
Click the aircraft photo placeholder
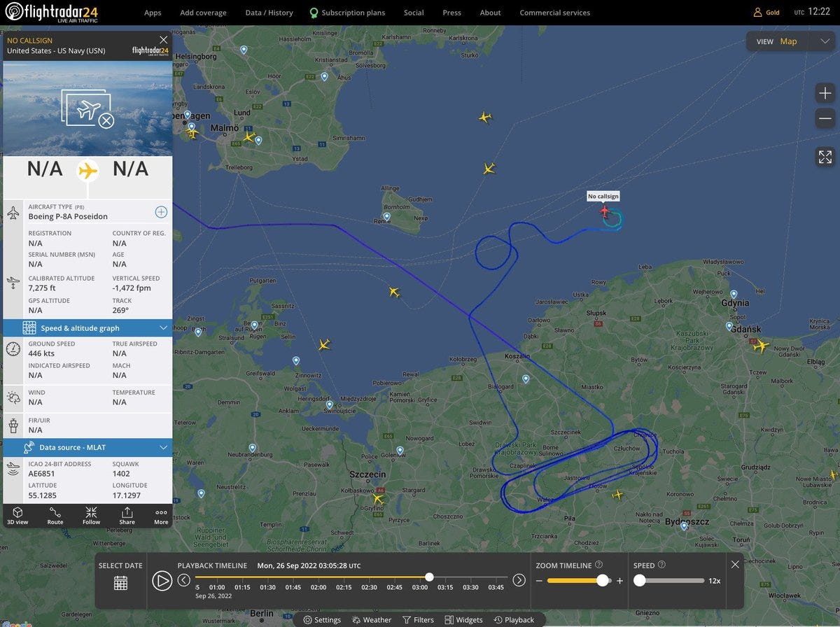point(87,108)
